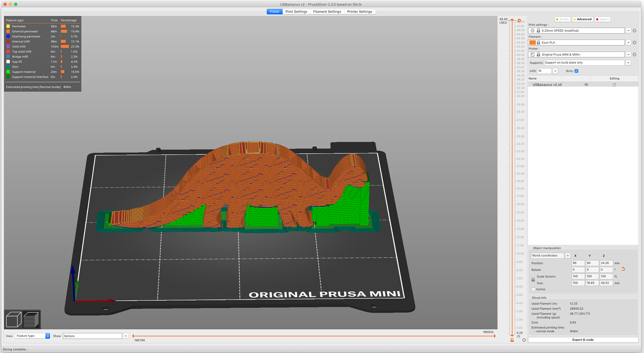The image size is (644, 353).
Task: Open the Printer Settings tab
Action: 360,12
